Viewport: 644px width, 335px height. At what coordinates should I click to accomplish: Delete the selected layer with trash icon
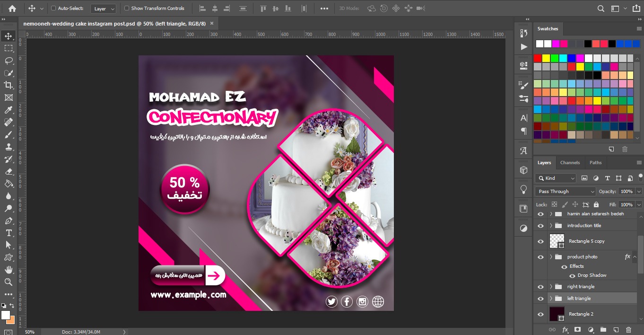628,329
